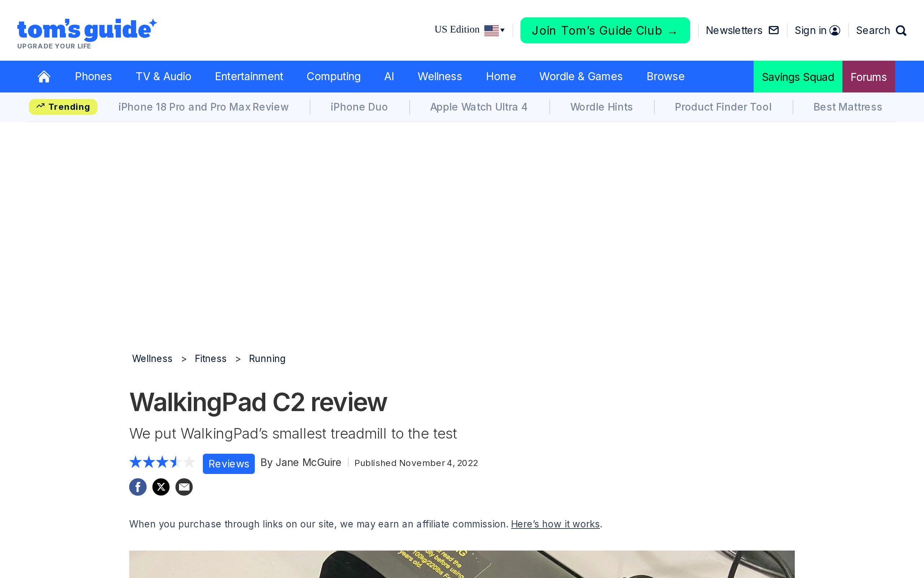Open Search with magnifier icon
Screen dimensions: 924x578
[x=901, y=31]
